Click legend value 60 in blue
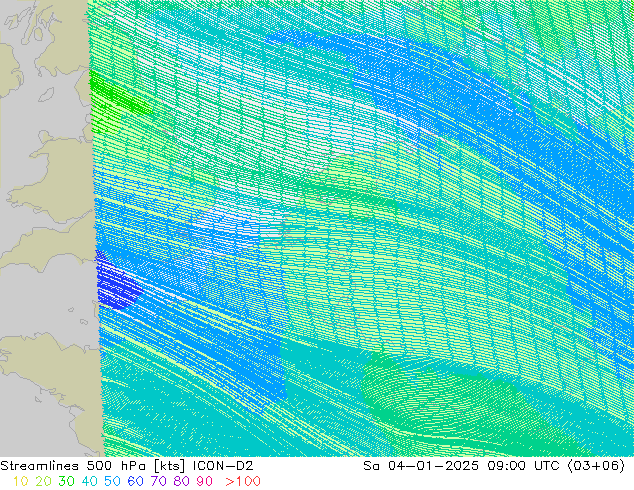Image resolution: width=634 pixels, height=490 pixels. coord(135,481)
